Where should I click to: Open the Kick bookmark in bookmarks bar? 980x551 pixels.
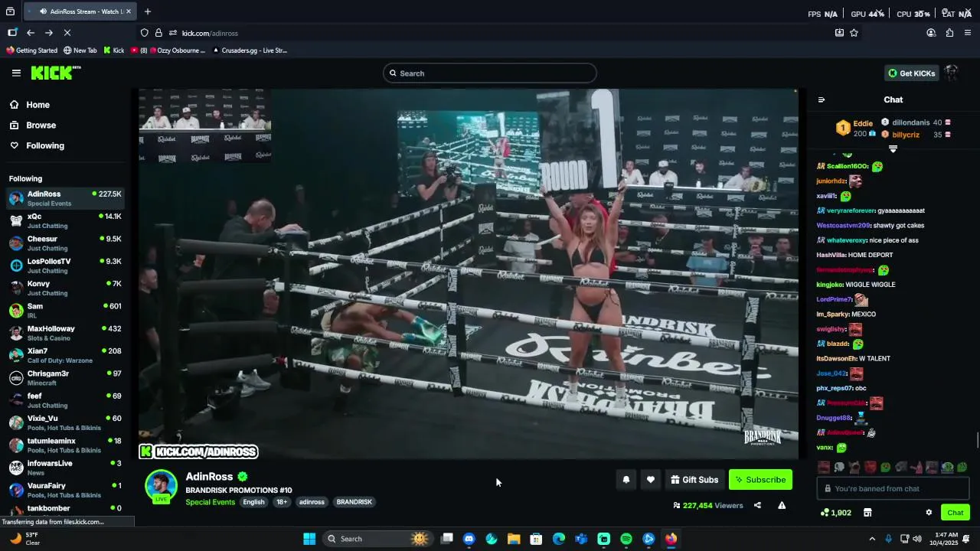pyautogui.click(x=113, y=51)
